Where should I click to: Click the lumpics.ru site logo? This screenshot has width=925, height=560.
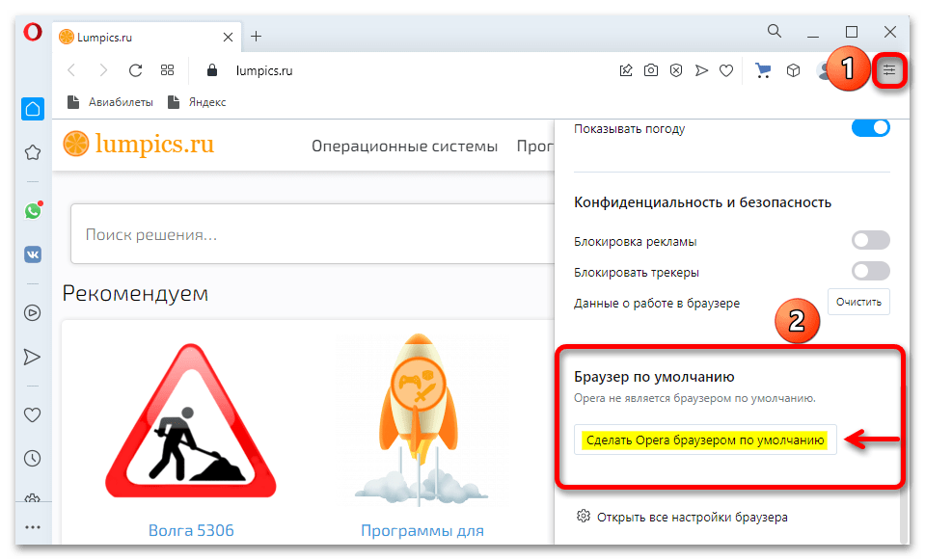click(x=139, y=144)
